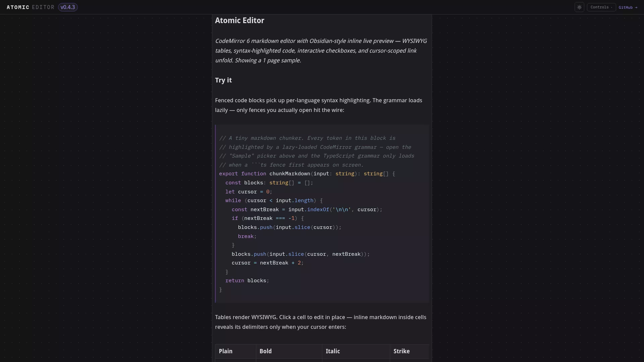
Task: Click comment line "highlighted by a lazy-loaded CodeMirror grammar"
Action: 315,147
